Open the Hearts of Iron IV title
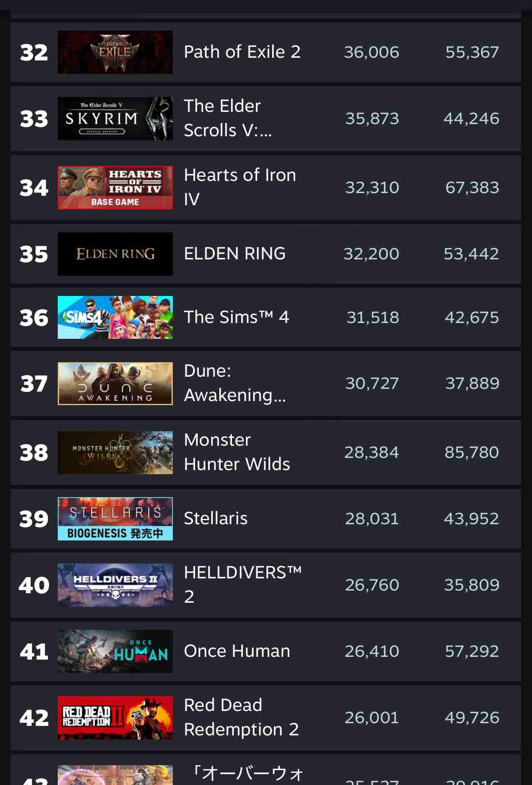 [240, 187]
